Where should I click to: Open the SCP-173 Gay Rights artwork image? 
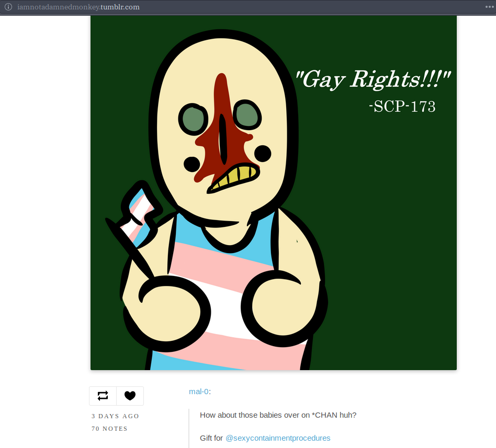tap(274, 193)
